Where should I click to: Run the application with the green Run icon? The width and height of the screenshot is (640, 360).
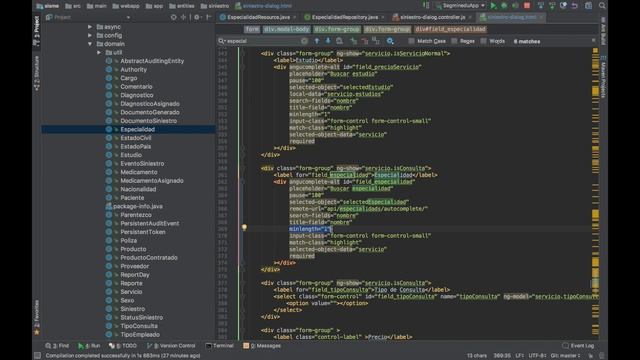pyautogui.click(x=493, y=6)
